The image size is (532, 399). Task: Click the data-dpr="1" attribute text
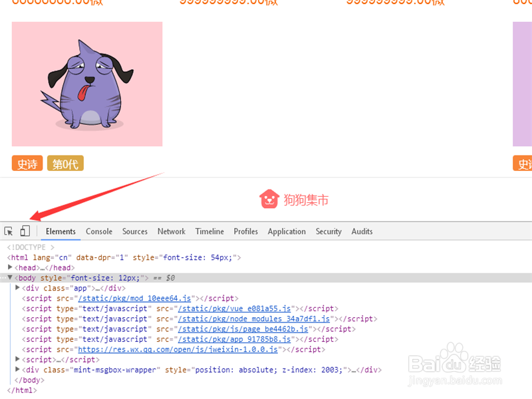point(102,257)
